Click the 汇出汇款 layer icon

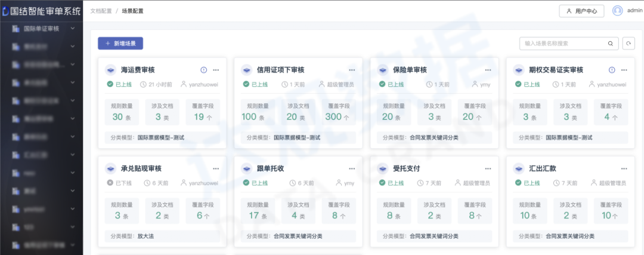click(519, 168)
